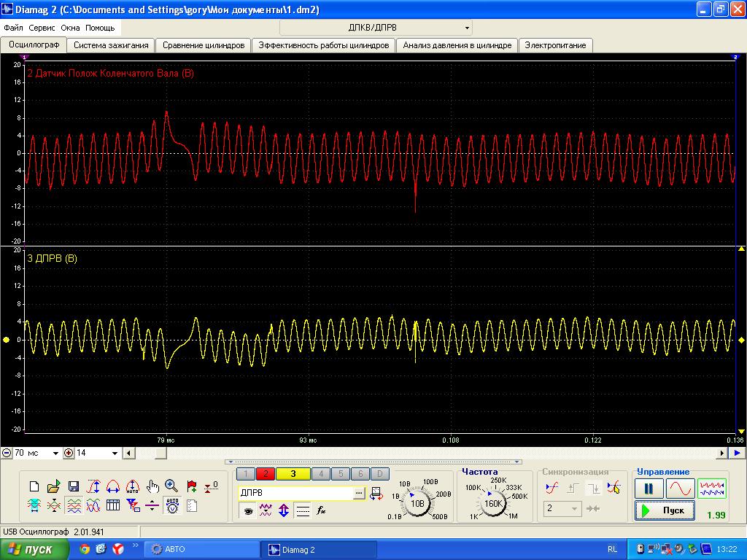Image resolution: width=747 pixels, height=560 pixels.
Task: Open the 70 мс time scale dropdown
Action: pos(55,454)
